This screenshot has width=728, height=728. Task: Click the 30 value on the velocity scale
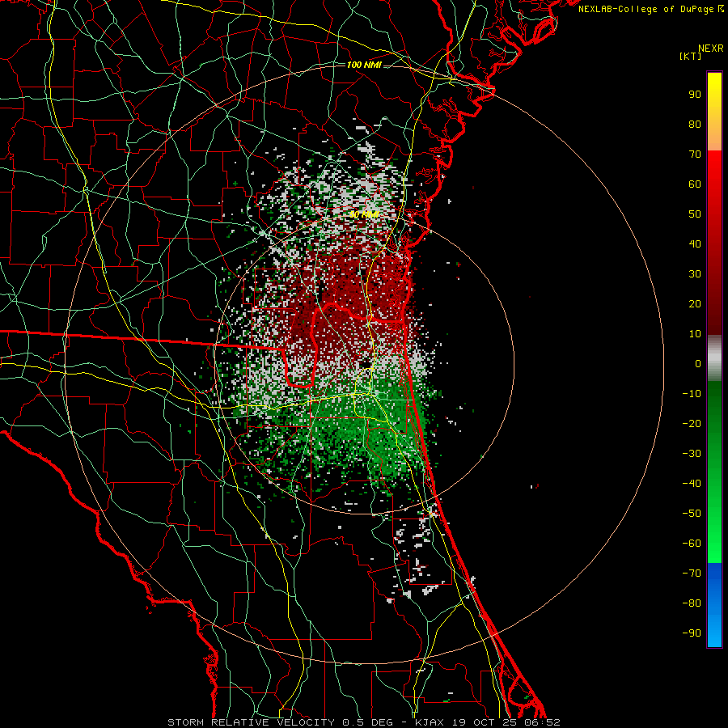click(695, 274)
